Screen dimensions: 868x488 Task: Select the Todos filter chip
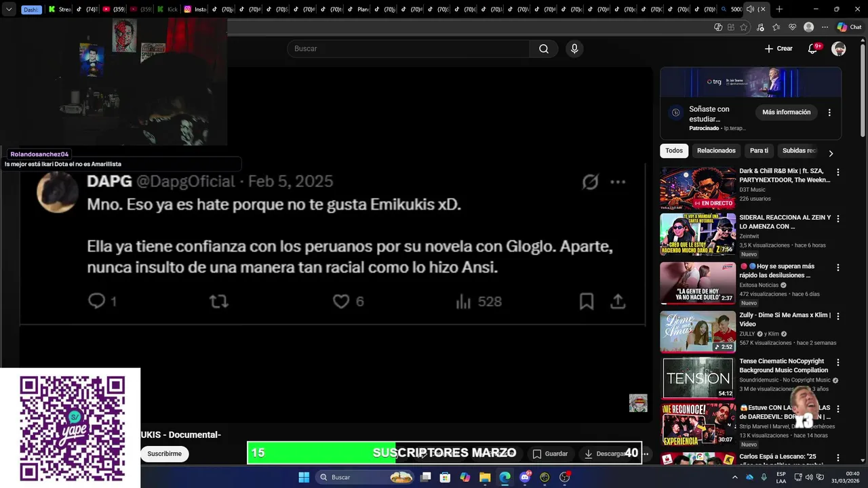(x=674, y=150)
